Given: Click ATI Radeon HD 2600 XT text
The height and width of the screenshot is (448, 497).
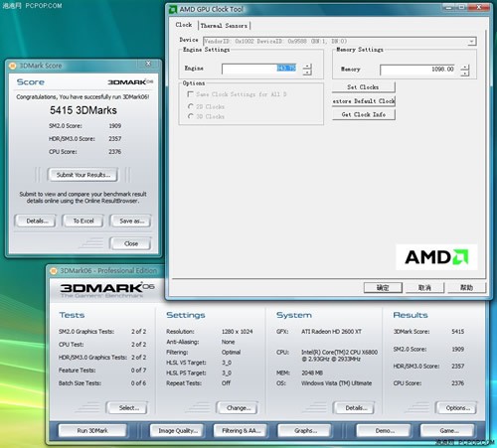Looking at the screenshot, I should click(331, 332).
